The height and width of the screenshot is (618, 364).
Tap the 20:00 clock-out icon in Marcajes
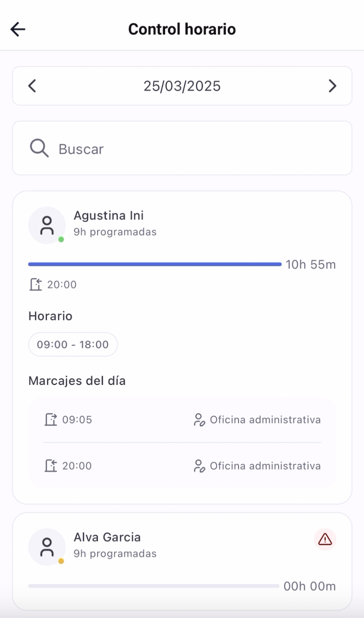coord(51,466)
